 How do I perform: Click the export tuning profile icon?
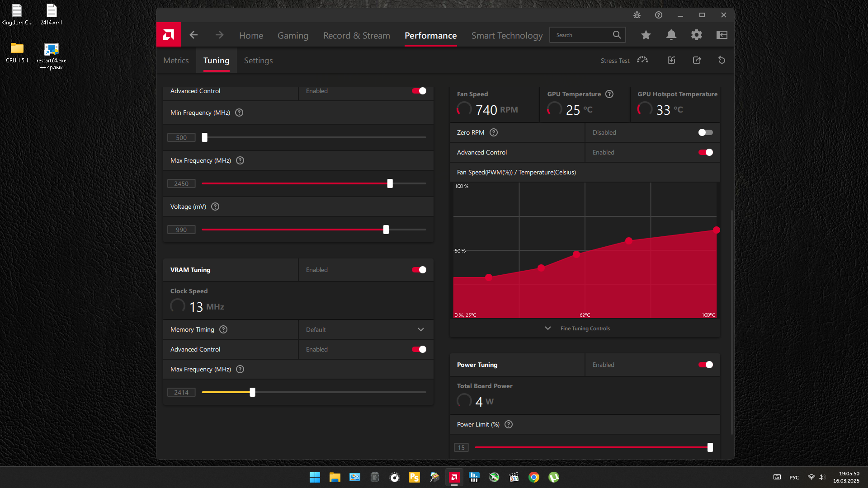(x=697, y=60)
